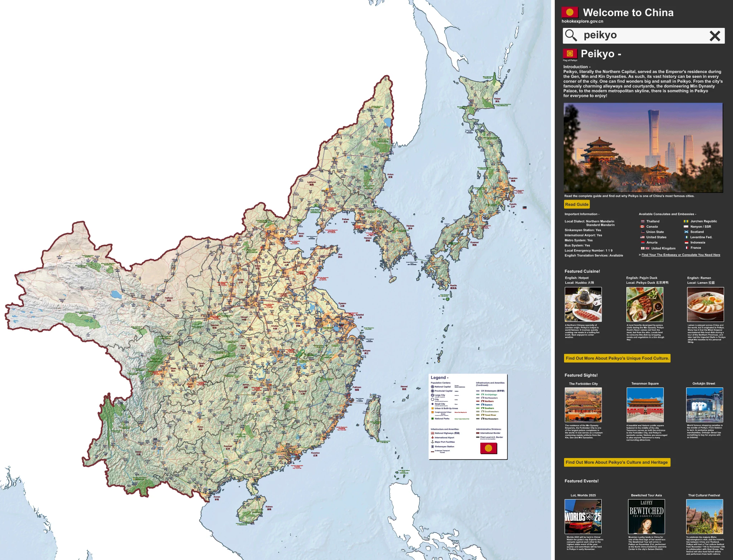The width and height of the screenshot is (733, 560).
Task: Click Find Out More About Culture and Heritage
Action: point(617,462)
